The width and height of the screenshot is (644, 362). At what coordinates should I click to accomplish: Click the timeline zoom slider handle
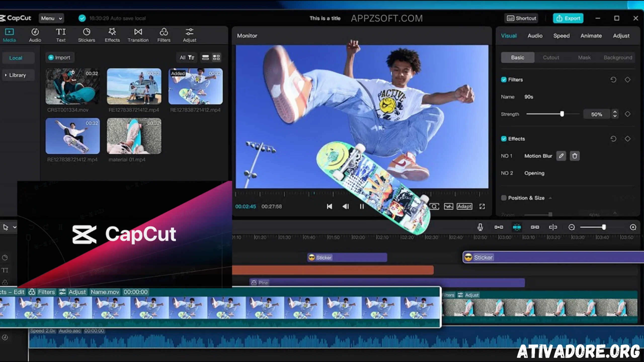tap(604, 227)
